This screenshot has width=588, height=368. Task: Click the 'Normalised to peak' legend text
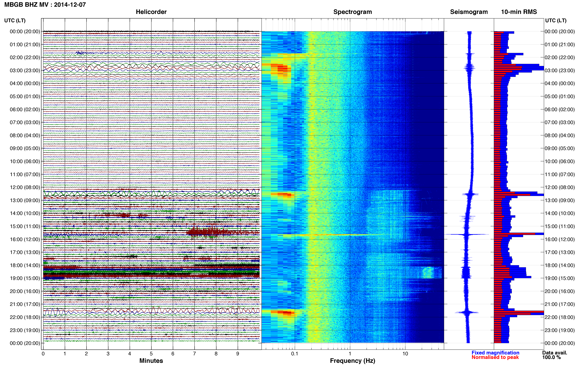click(495, 357)
